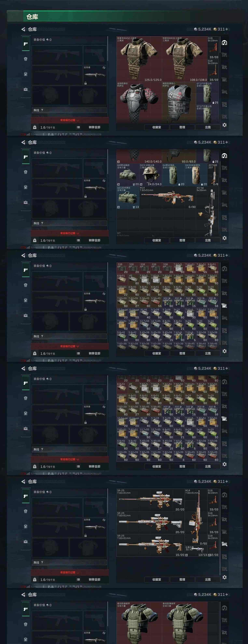Open settings gear beside the SR-25 rifles

point(224,577)
